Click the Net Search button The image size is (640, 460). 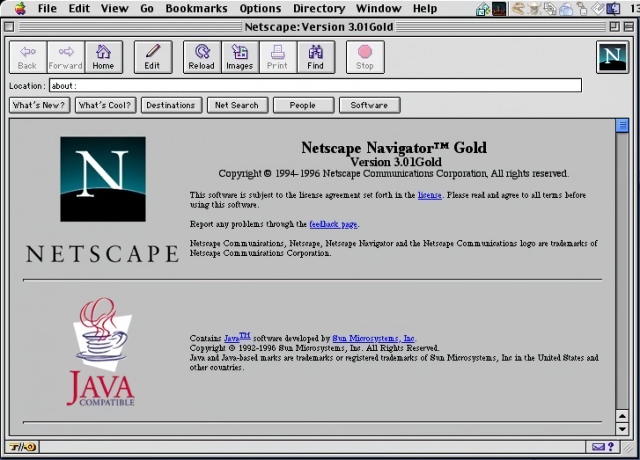coord(236,105)
